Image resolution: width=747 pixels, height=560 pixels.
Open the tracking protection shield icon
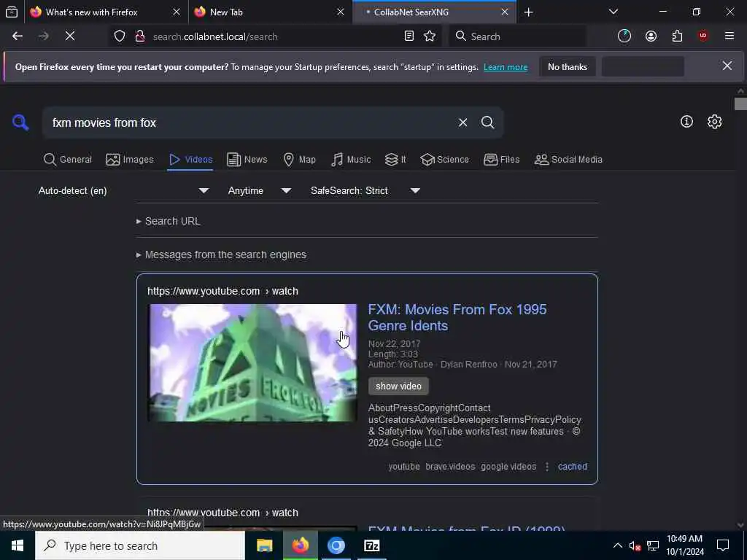pos(120,36)
